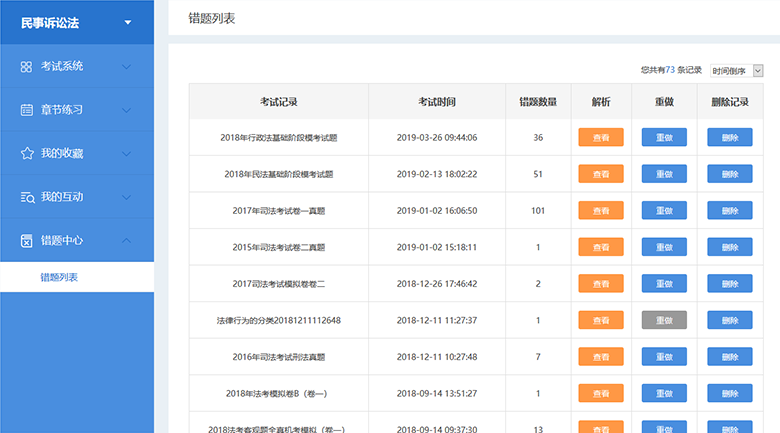Open the 我的收藏 menu item

pyautogui.click(x=62, y=153)
